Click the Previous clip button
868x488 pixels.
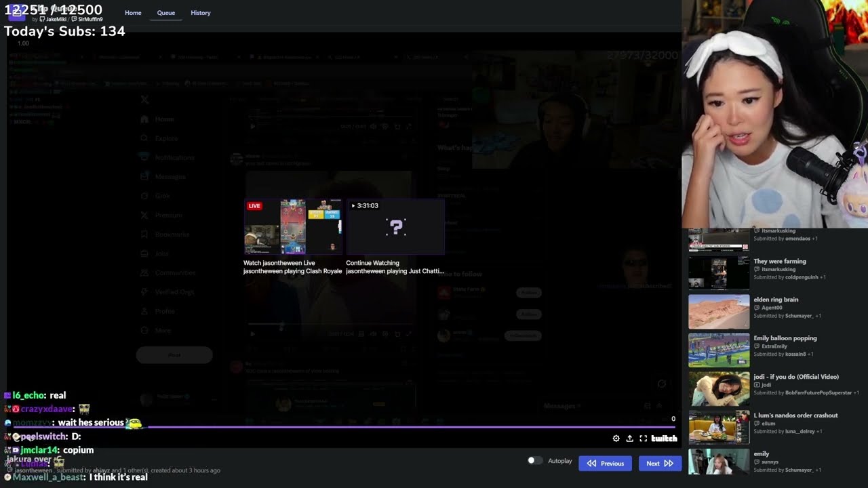coord(606,464)
